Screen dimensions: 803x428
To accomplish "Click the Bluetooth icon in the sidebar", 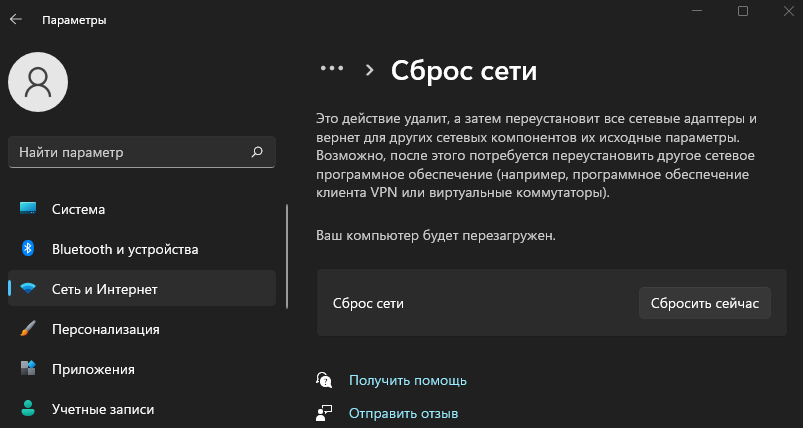I will coord(28,249).
